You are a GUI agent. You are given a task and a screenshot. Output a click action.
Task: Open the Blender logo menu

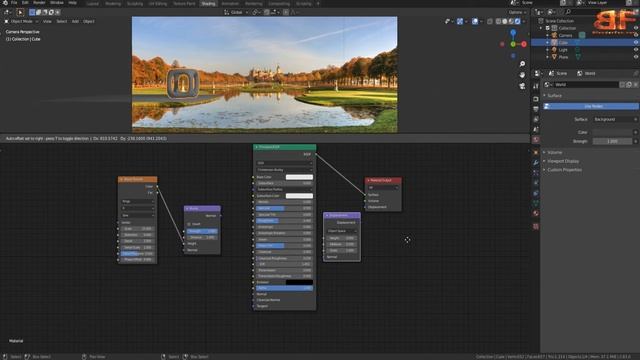point(5,2)
